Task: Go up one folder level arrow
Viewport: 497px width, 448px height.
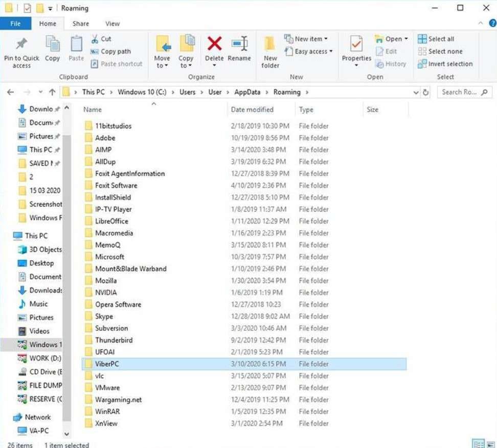Action: click(x=52, y=92)
